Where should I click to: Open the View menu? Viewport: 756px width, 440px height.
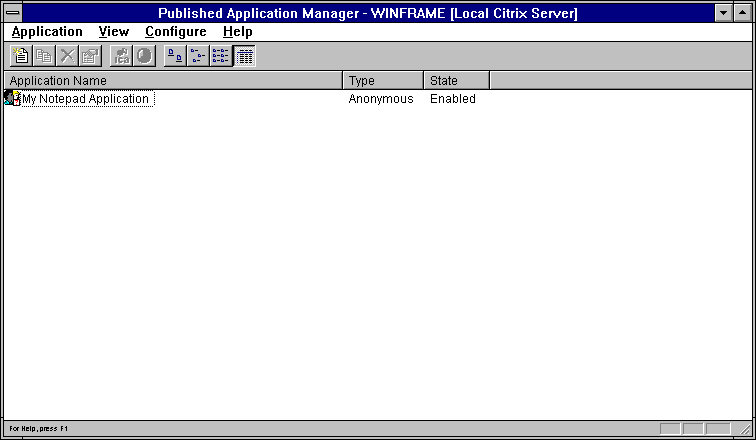pos(114,32)
